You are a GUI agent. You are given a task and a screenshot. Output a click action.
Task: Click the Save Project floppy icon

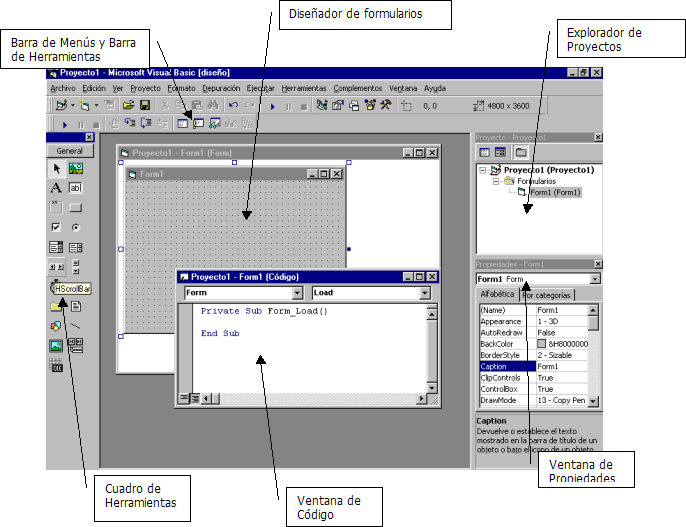[x=145, y=105]
